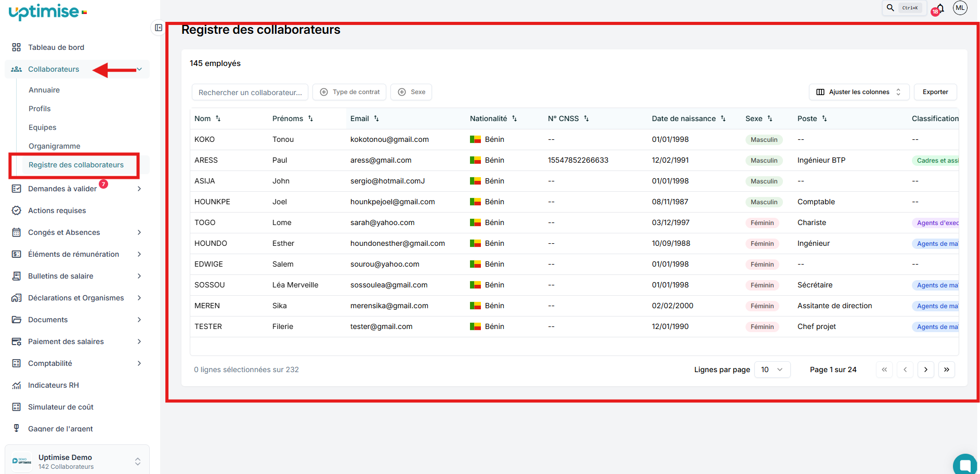Go to the next page

pos(925,370)
